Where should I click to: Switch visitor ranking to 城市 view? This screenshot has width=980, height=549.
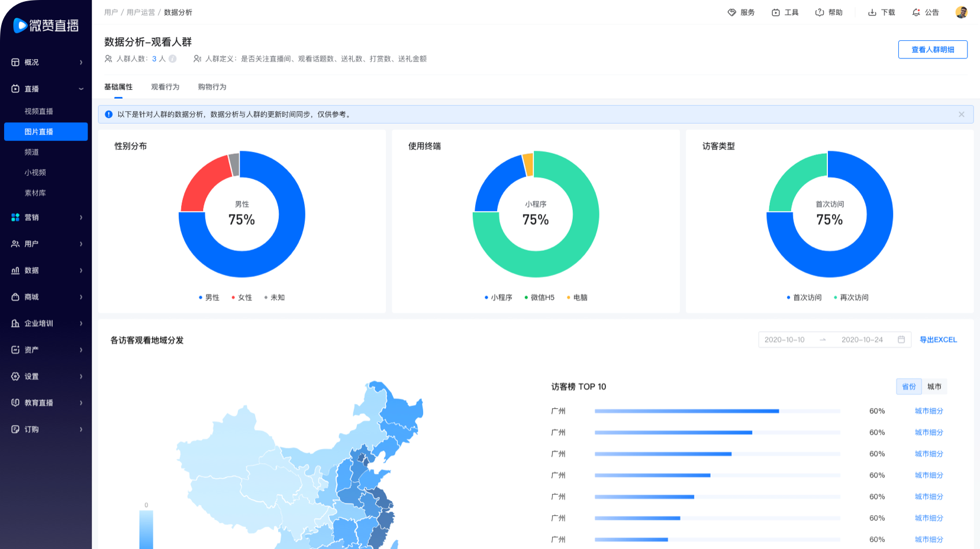(934, 386)
